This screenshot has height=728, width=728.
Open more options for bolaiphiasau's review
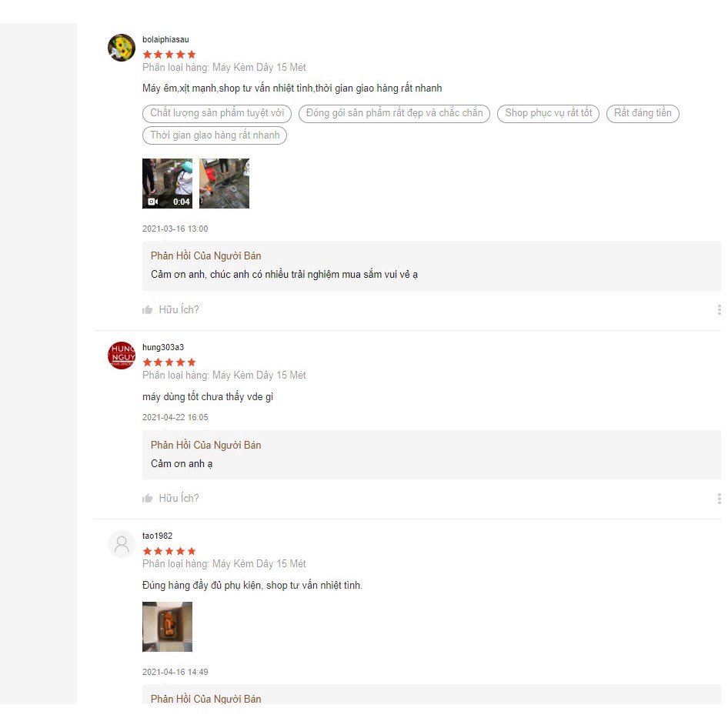point(719,310)
